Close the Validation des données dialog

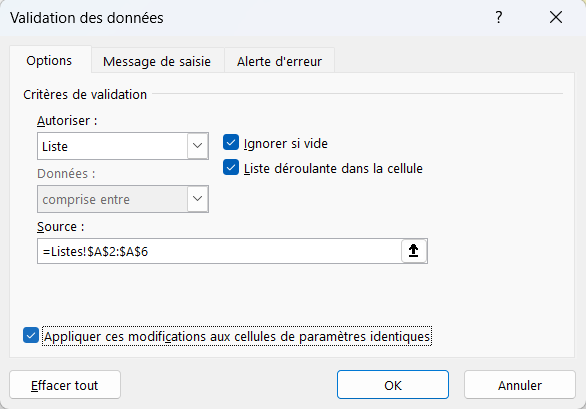click(x=556, y=17)
